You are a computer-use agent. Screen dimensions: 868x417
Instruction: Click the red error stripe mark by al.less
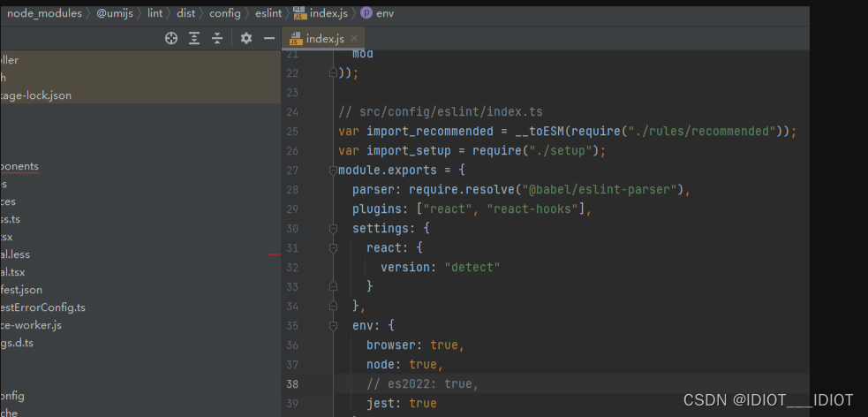point(275,254)
